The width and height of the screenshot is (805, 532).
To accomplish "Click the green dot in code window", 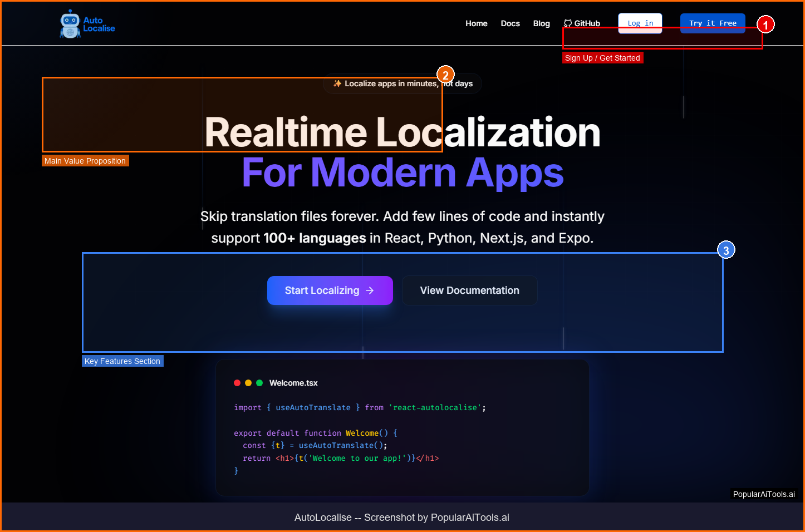I will coord(259,383).
